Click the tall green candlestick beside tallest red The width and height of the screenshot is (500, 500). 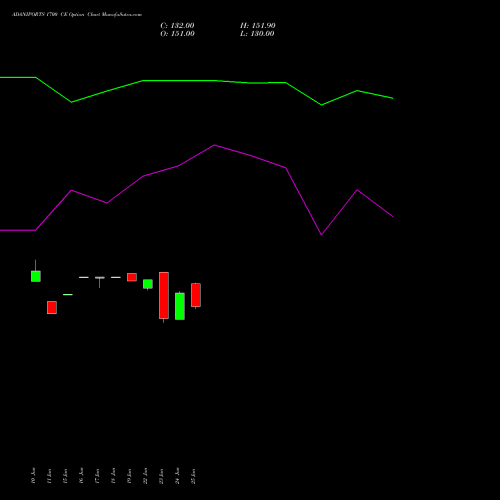[180, 306]
